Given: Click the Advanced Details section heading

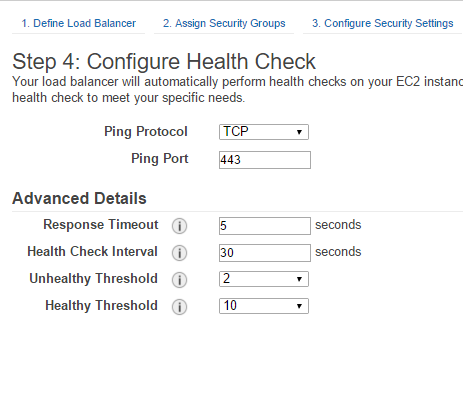Looking at the screenshot, I should 79,198.
